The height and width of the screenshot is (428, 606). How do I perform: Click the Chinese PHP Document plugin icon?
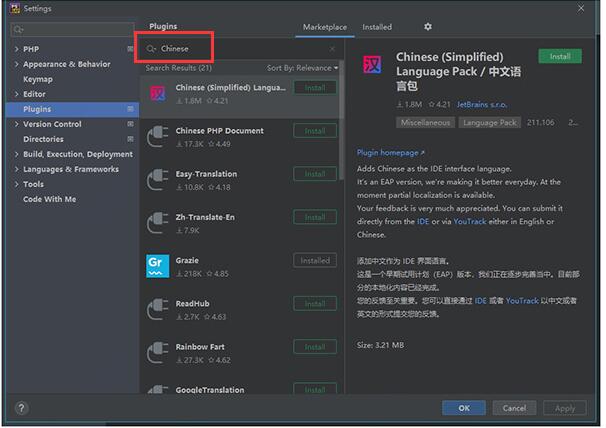(158, 136)
